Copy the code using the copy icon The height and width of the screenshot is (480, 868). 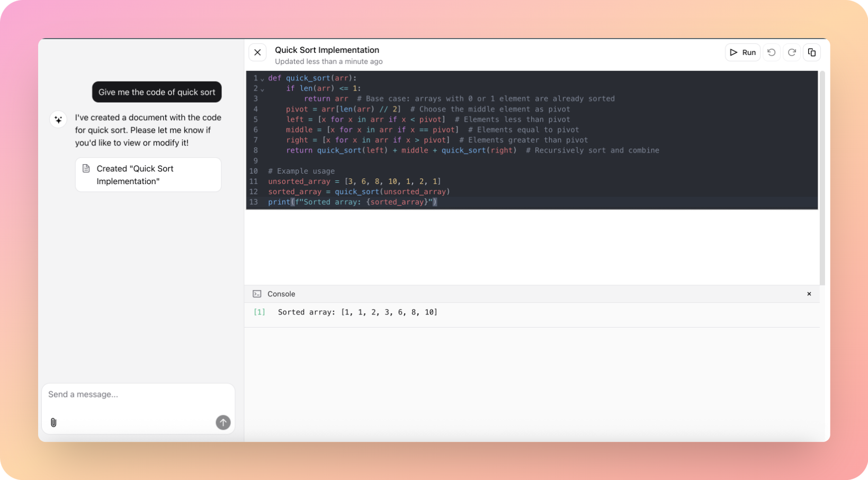[x=812, y=52]
